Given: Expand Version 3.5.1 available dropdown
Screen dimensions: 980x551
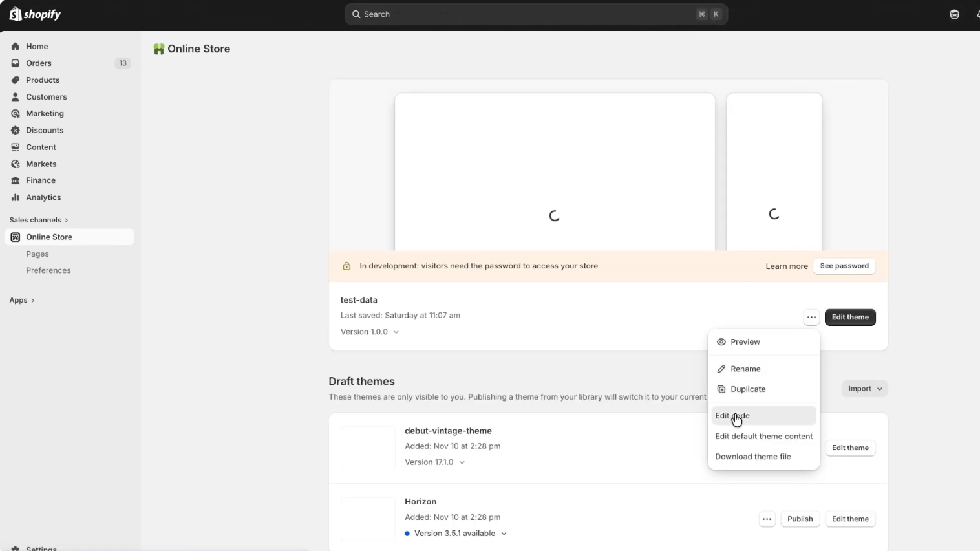Looking at the screenshot, I should coord(456,534).
